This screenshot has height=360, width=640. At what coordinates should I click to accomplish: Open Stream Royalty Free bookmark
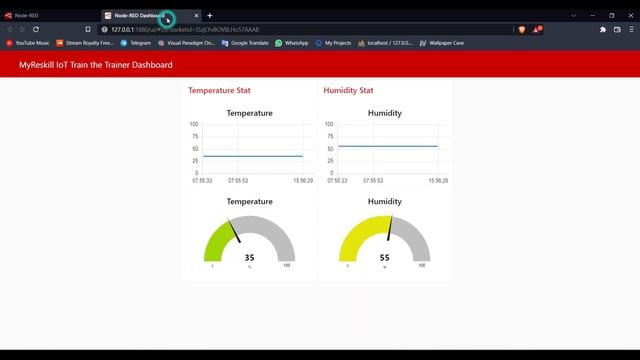click(x=85, y=43)
